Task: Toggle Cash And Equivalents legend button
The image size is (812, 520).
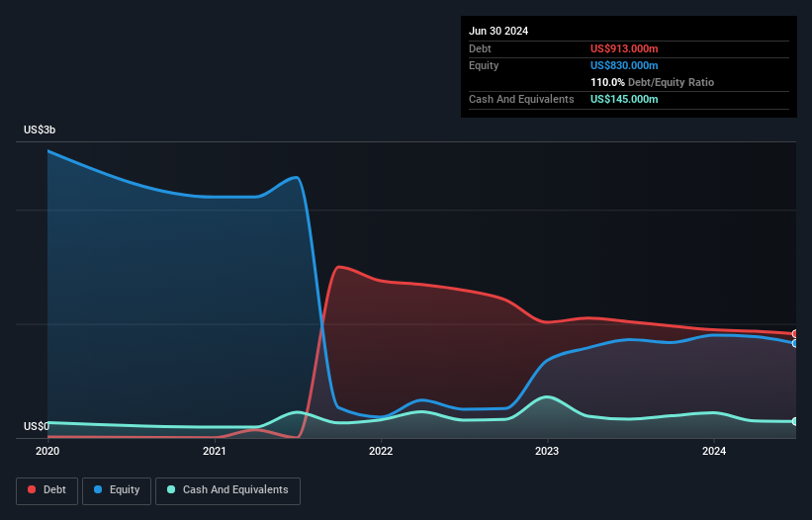Action: point(227,490)
